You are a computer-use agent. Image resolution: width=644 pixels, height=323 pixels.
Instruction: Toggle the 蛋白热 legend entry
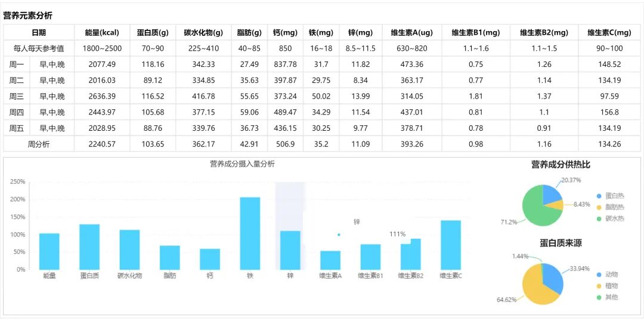click(611, 196)
